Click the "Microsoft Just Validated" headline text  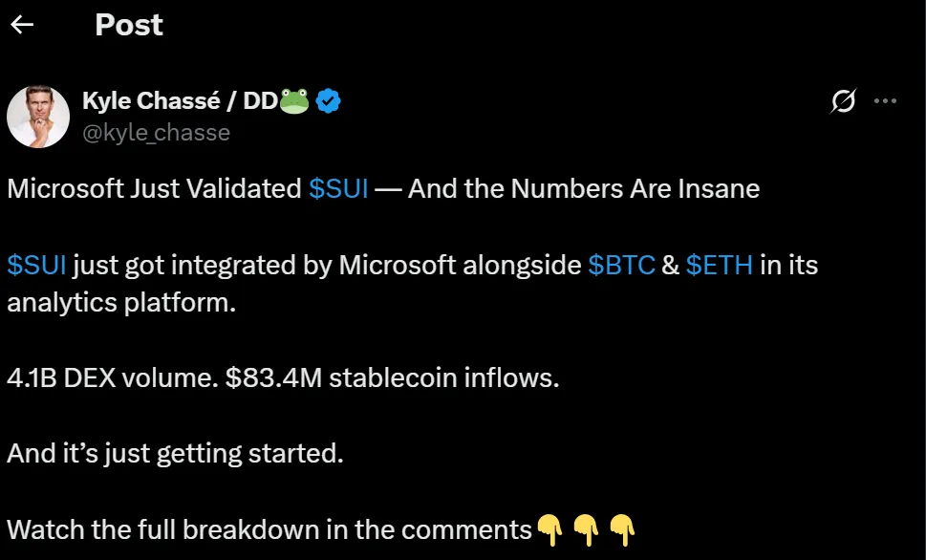point(155,188)
